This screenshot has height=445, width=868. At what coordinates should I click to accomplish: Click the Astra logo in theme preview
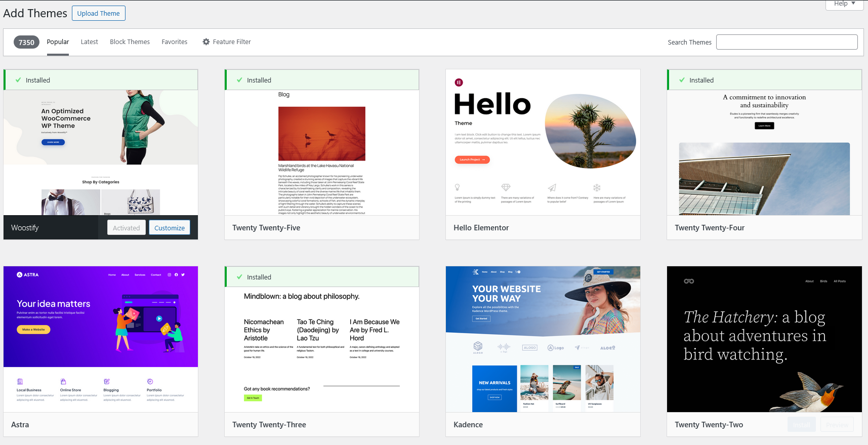coord(27,275)
